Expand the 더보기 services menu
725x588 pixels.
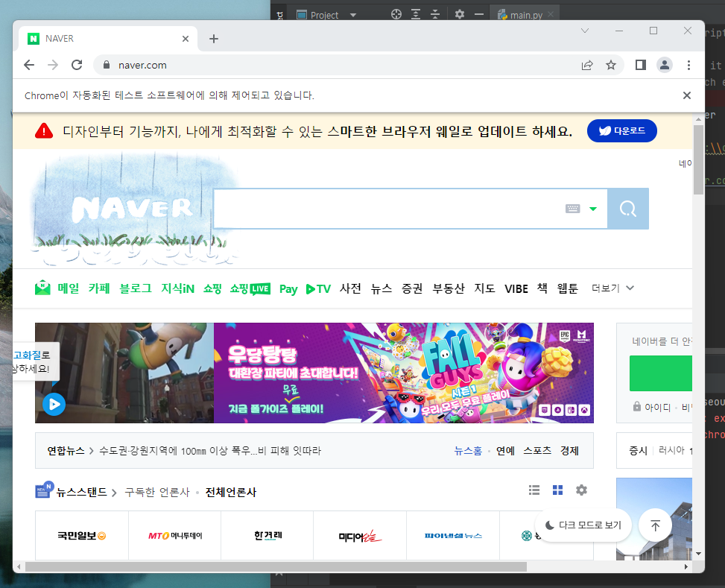click(x=612, y=288)
